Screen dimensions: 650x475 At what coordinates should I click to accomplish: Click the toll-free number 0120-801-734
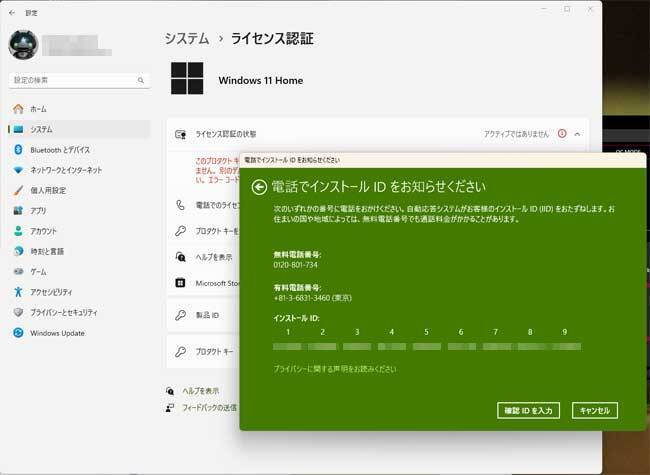[x=296, y=265]
